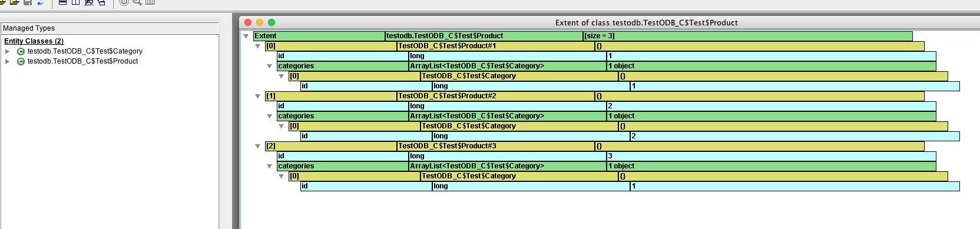Viewport: 980px width, 229px height.
Task: Select the TestODB_C$Test$Product#3 cell
Action: [496, 146]
